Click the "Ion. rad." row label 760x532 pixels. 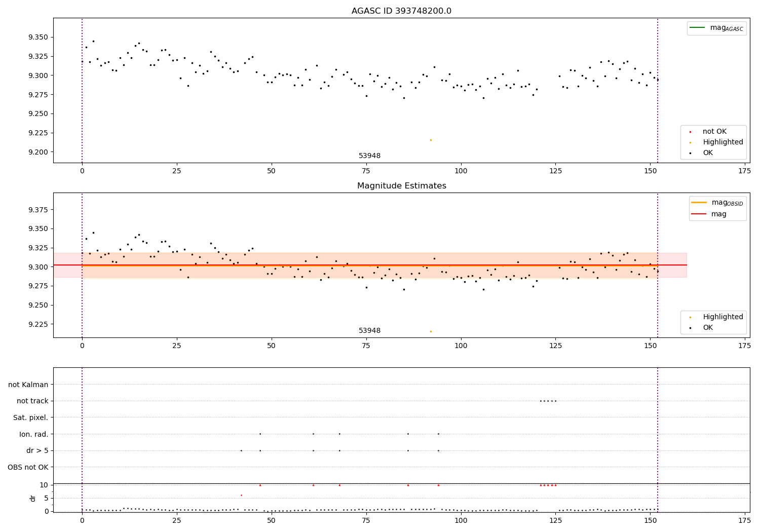click(x=34, y=434)
